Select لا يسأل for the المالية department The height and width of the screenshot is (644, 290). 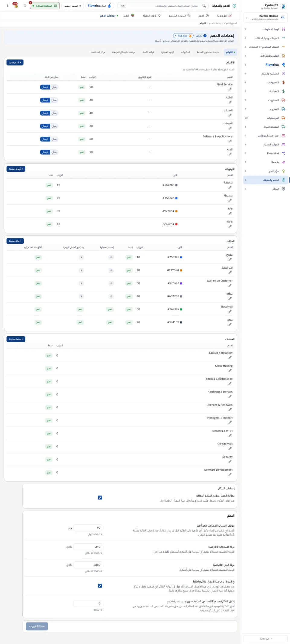click(x=45, y=100)
